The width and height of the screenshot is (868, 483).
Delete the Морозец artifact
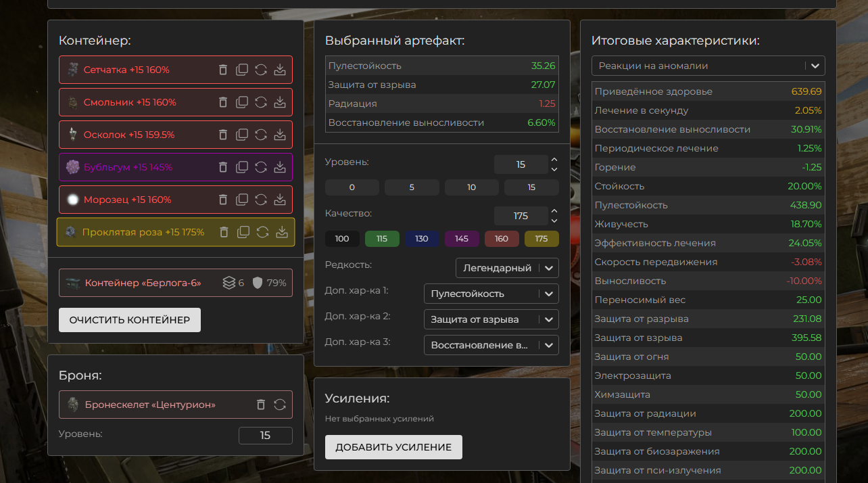[x=223, y=200]
